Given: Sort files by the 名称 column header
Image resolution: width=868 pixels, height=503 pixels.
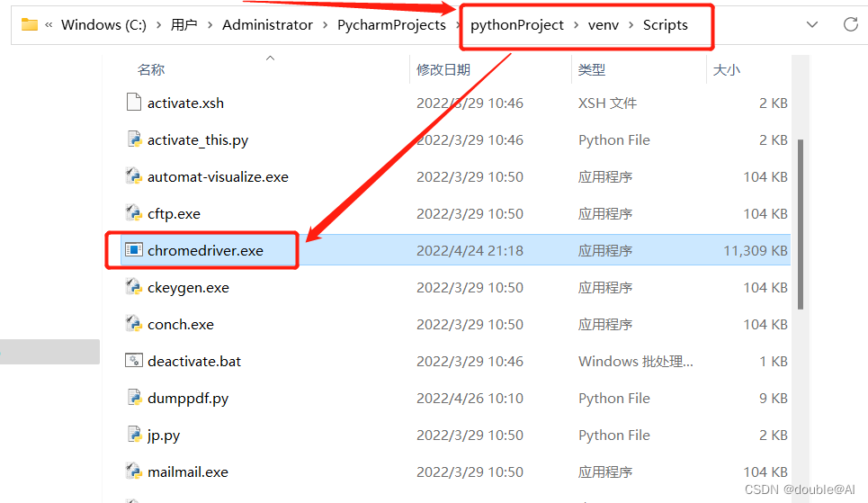Looking at the screenshot, I should coord(151,69).
